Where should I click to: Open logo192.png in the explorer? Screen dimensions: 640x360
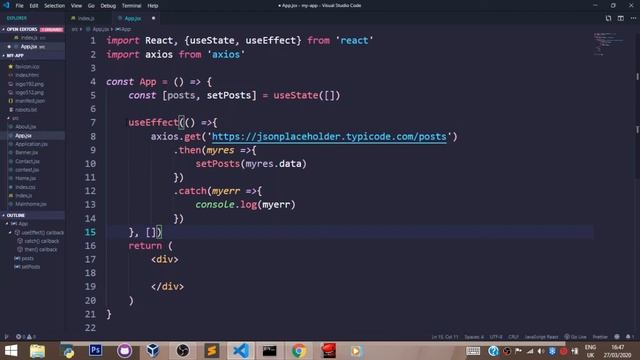[x=29, y=84]
